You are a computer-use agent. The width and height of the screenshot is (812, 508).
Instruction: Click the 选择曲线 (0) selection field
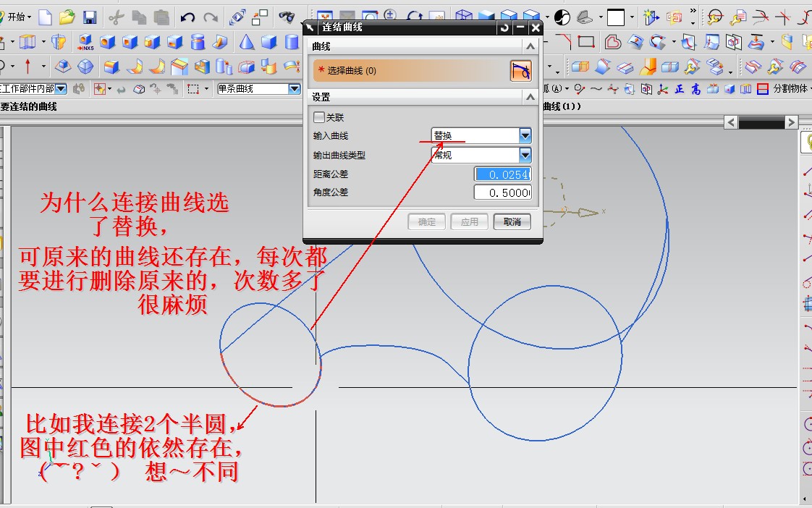[411, 70]
